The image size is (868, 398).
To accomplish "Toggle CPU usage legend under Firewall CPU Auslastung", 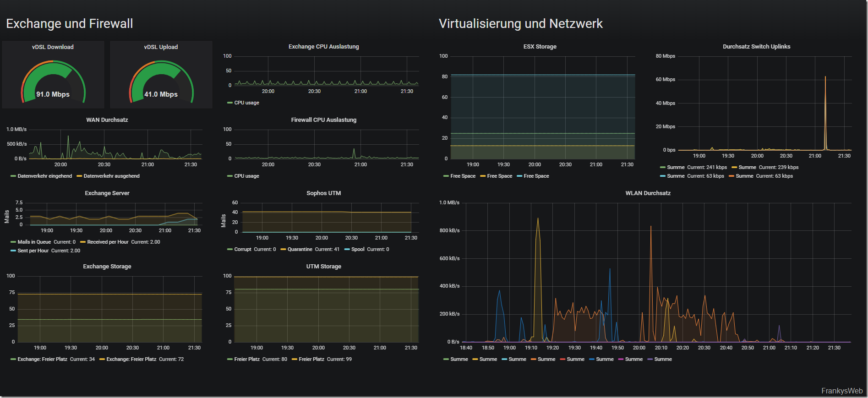I will 246,176.
